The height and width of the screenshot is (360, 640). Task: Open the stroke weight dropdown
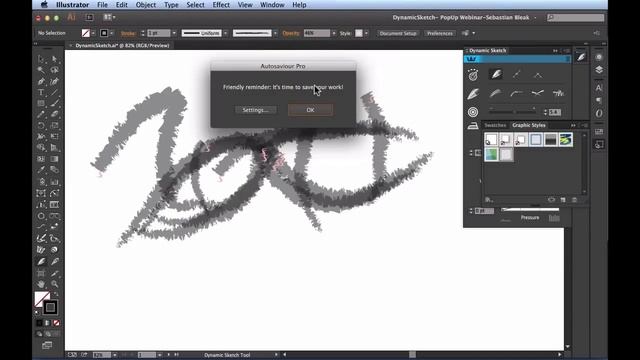point(174,33)
